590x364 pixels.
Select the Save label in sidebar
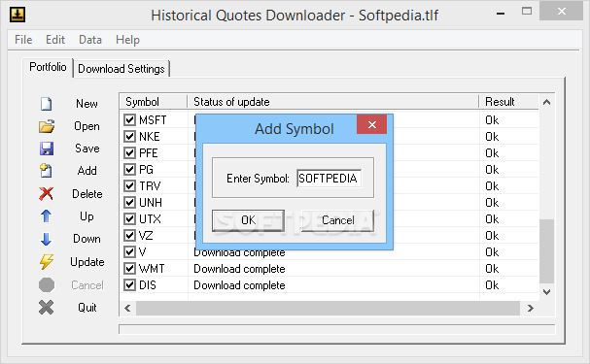click(87, 149)
